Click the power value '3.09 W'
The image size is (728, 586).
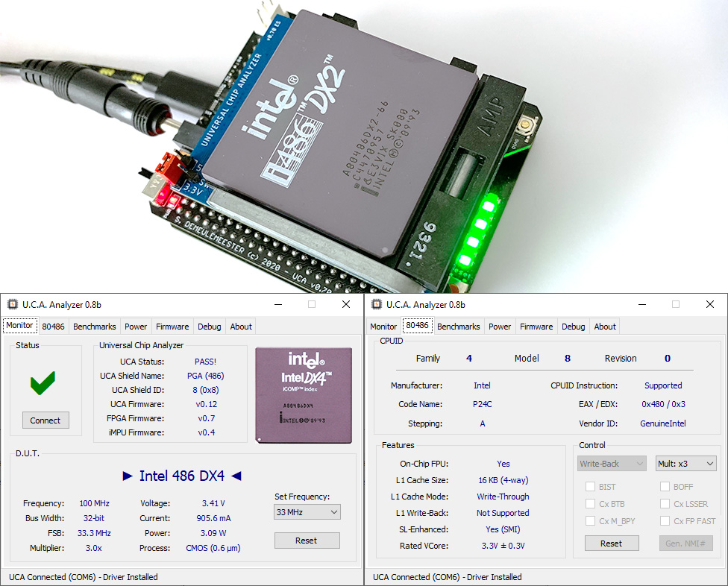pyautogui.click(x=213, y=533)
